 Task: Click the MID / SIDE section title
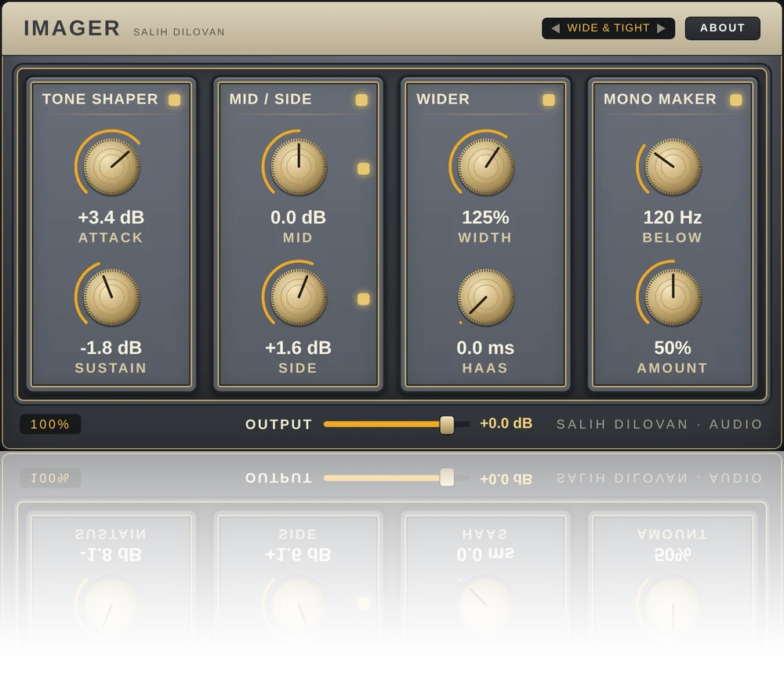pyautogui.click(x=270, y=99)
